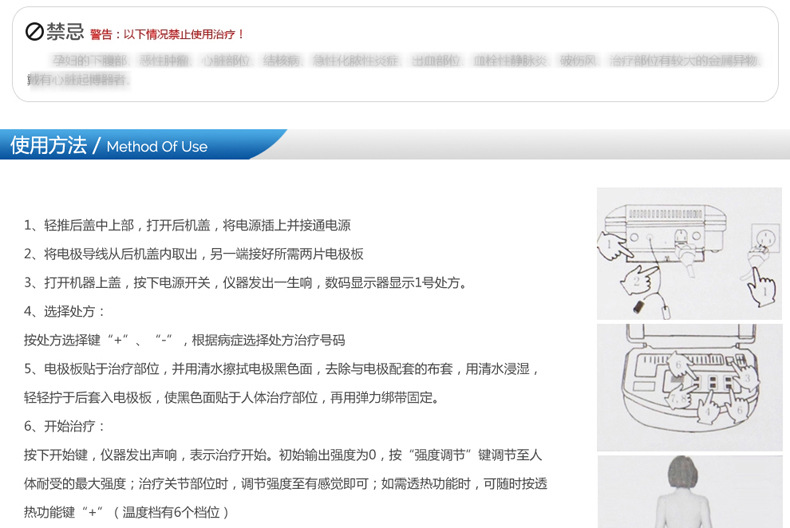Screen dimensions: 790x528
Task: Open the control panel buttons illustration
Action: tap(689, 387)
